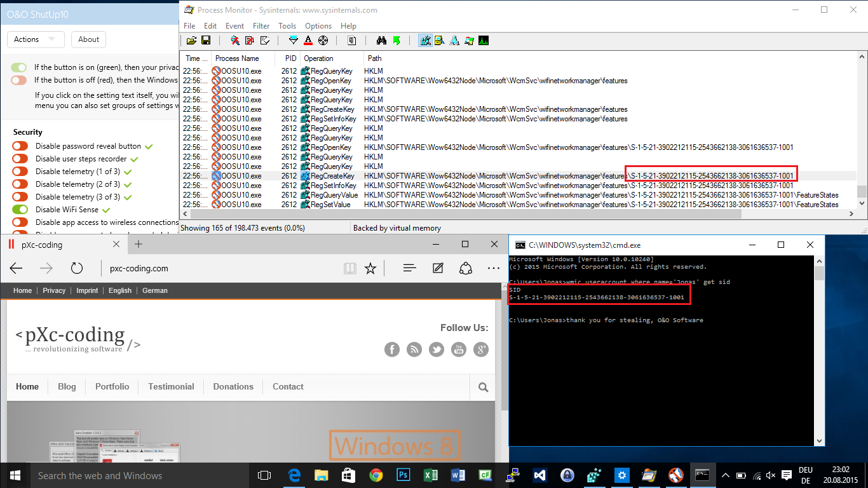Click the Save icon in Process Monitor
This screenshot has width=868, height=488.
206,41
